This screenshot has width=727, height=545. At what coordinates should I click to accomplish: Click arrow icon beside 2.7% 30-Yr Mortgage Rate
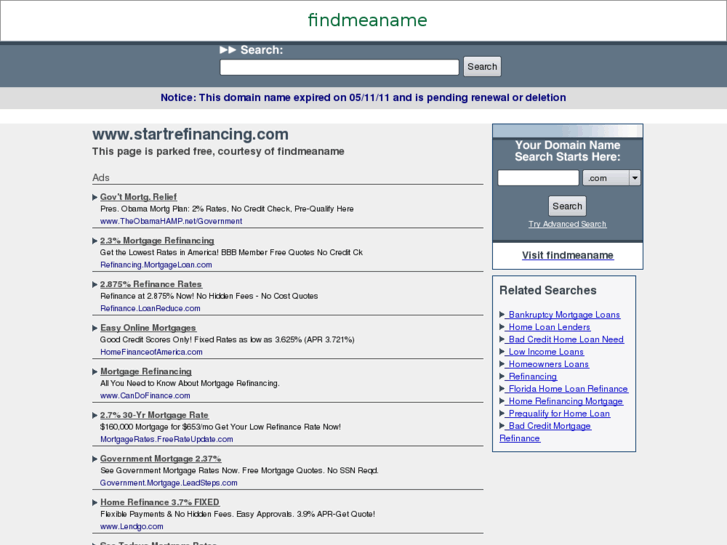tap(95, 415)
